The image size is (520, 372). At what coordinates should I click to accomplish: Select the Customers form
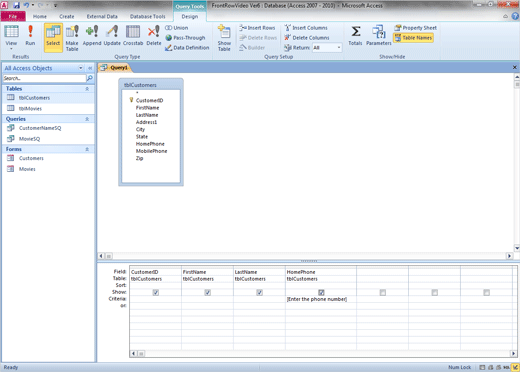click(x=48, y=158)
